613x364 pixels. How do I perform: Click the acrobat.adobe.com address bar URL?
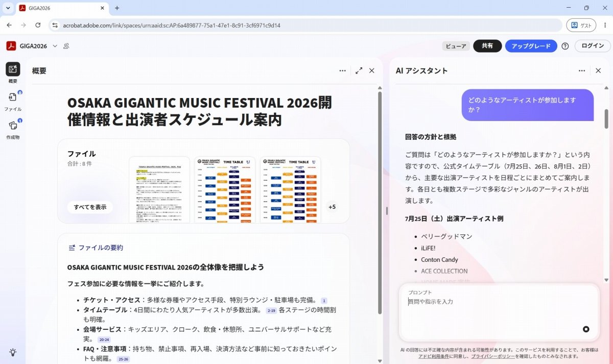(171, 25)
